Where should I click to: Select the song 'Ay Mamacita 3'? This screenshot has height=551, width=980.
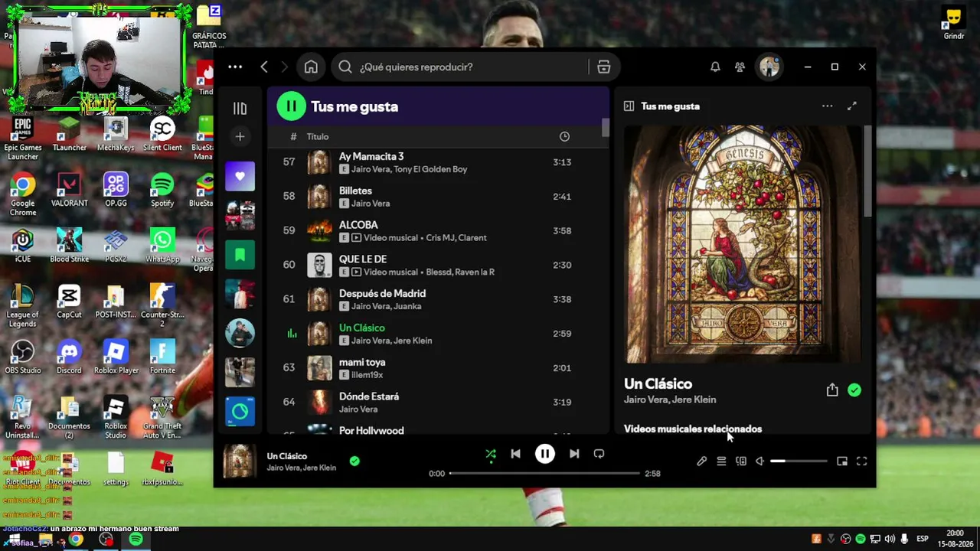(x=371, y=156)
